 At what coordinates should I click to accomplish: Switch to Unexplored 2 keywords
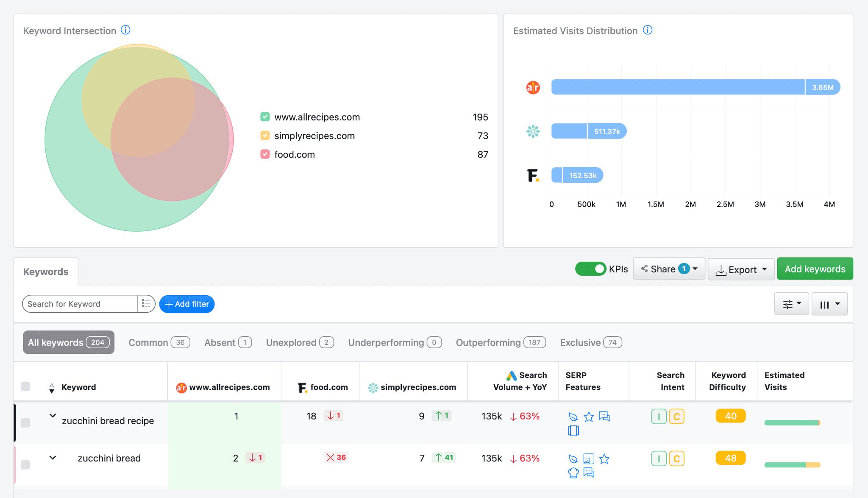[300, 342]
